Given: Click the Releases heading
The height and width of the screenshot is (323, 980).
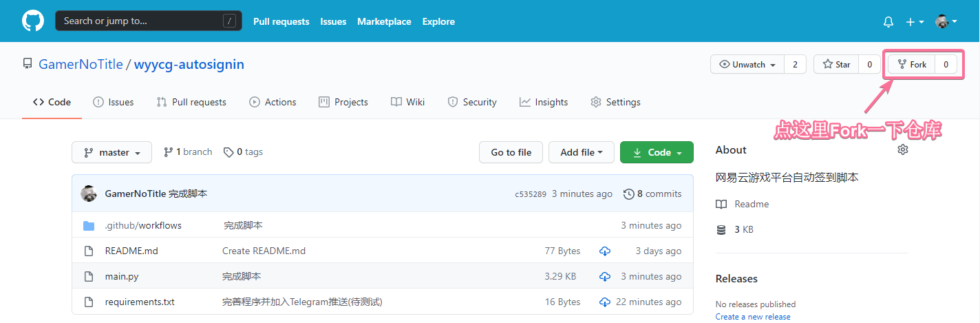Looking at the screenshot, I should point(736,278).
